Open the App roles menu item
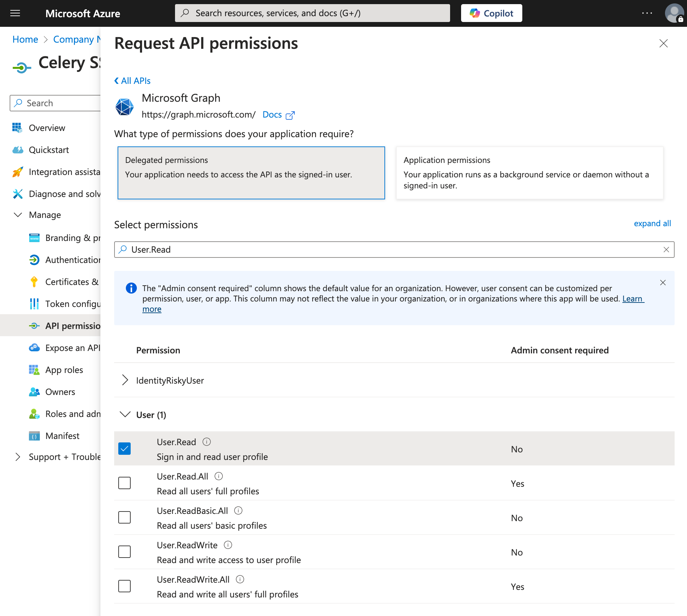The image size is (687, 616). [64, 370]
